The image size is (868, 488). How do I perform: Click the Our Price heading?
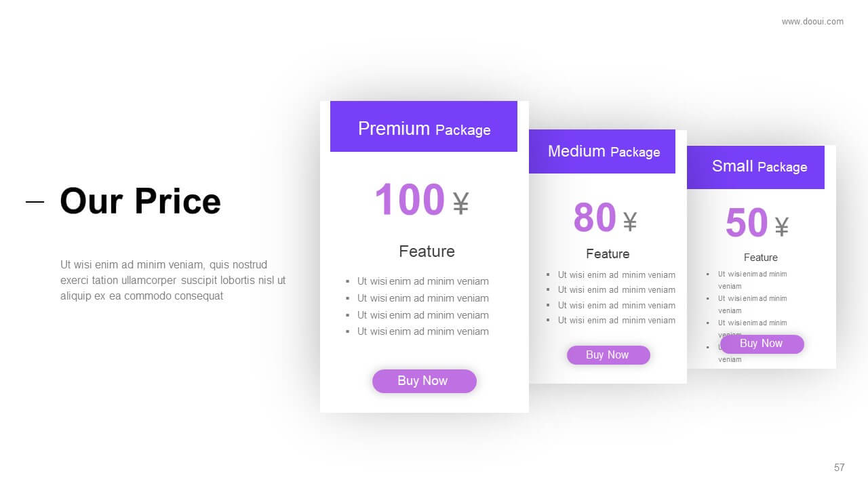click(x=140, y=201)
